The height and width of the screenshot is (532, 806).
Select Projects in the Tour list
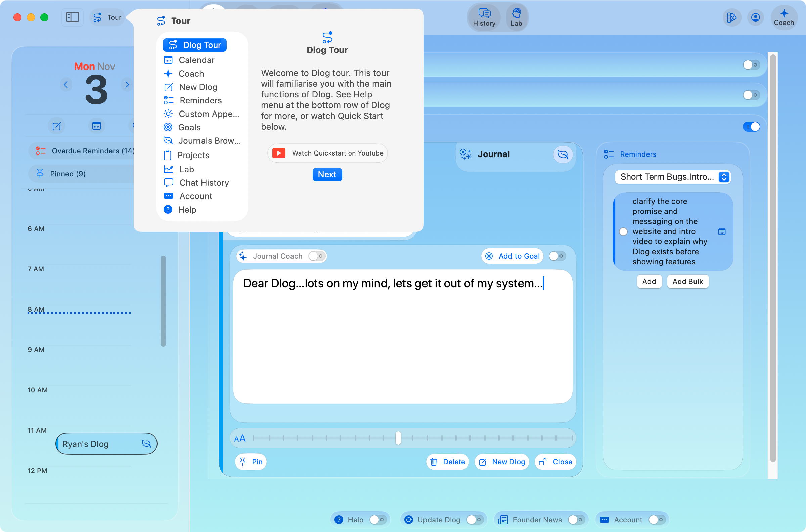(x=193, y=155)
